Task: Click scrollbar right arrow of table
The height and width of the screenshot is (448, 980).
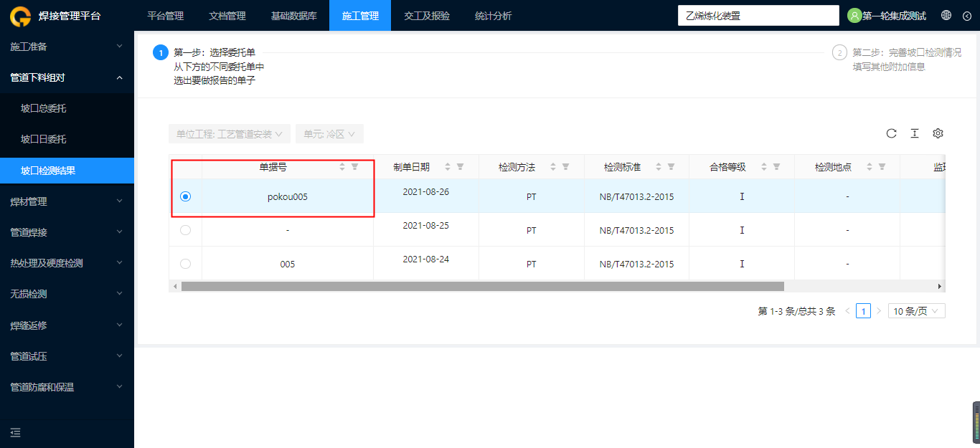Action: pyautogui.click(x=941, y=286)
